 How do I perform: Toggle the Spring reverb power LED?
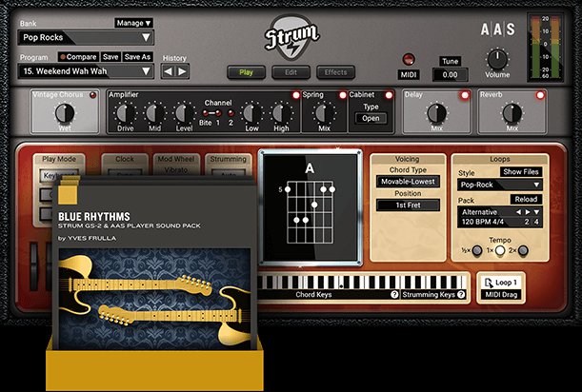[x=343, y=95]
